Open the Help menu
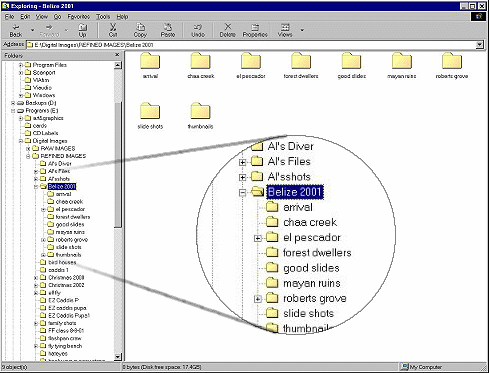Viewport: 489px width, 373px height. [122, 16]
